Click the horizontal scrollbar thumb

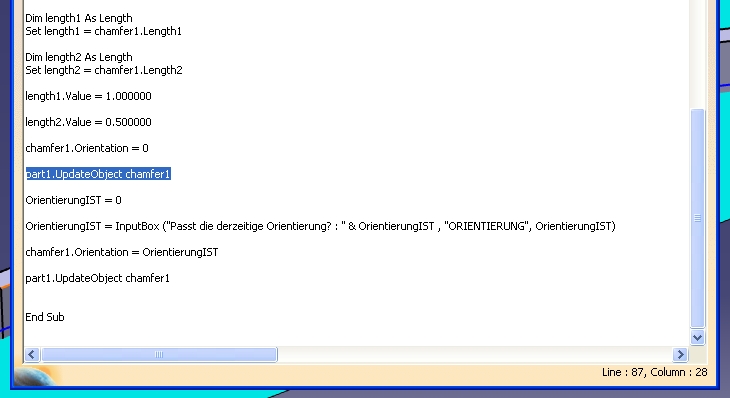click(x=159, y=355)
